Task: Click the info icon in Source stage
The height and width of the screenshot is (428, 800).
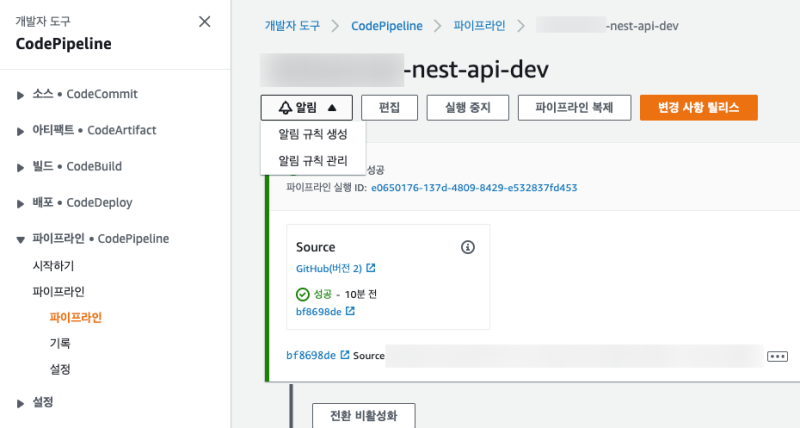Action: pos(467,247)
